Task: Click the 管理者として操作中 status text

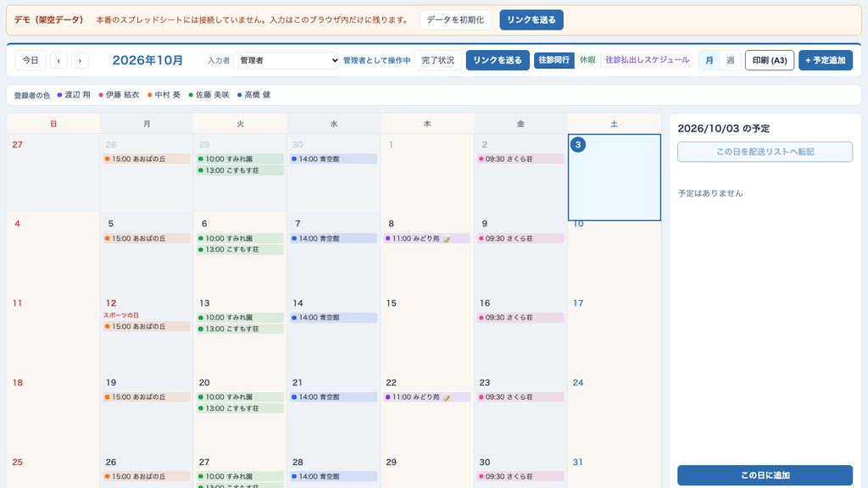Action: coord(377,60)
